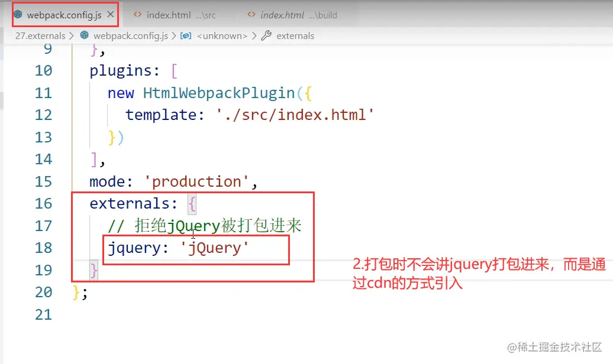Viewport: 613px width, 364px height.
Task: Click HtmlWebpackPlugin in line 11
Action: [219, 93]
